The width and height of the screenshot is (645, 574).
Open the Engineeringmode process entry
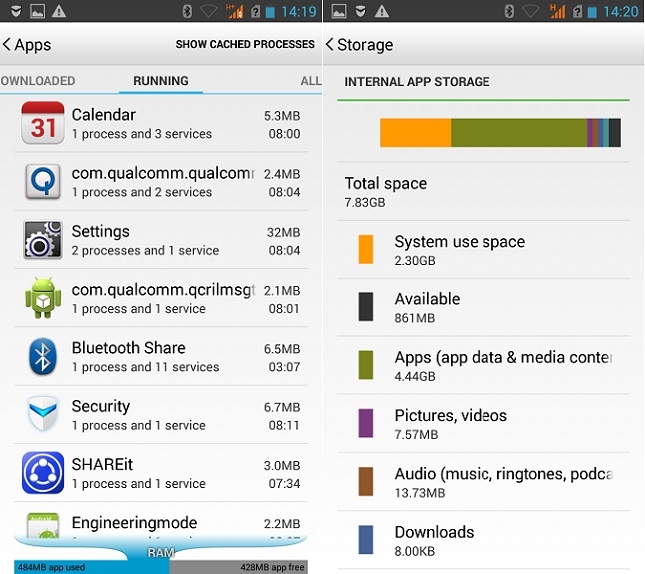(x=161, y=521)
